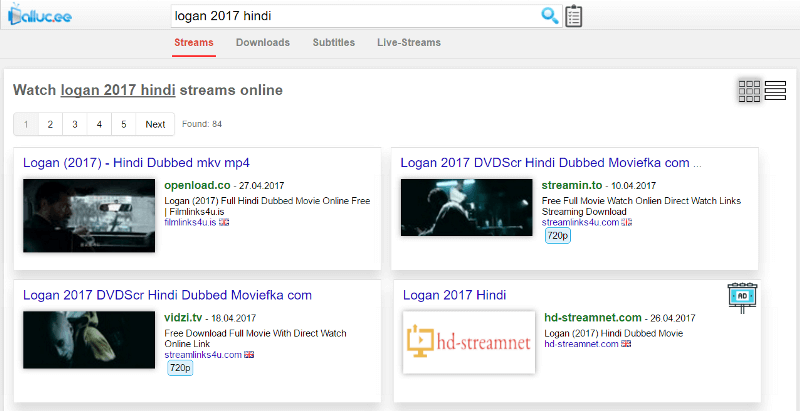Click the magnifier search icon
The height and width of the screenshot is (411, 800).
click(549, 16)
